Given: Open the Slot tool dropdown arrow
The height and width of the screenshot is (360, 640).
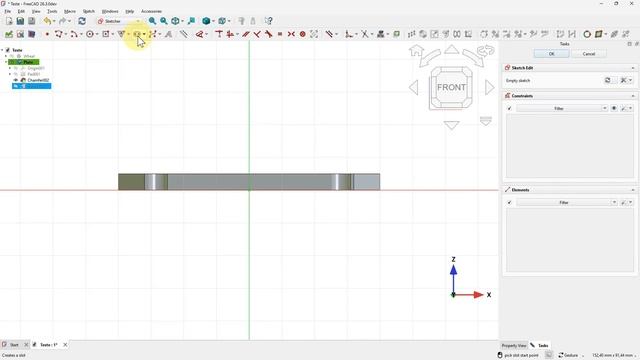Looking at the screenshot, I should [x=144, y=34].
